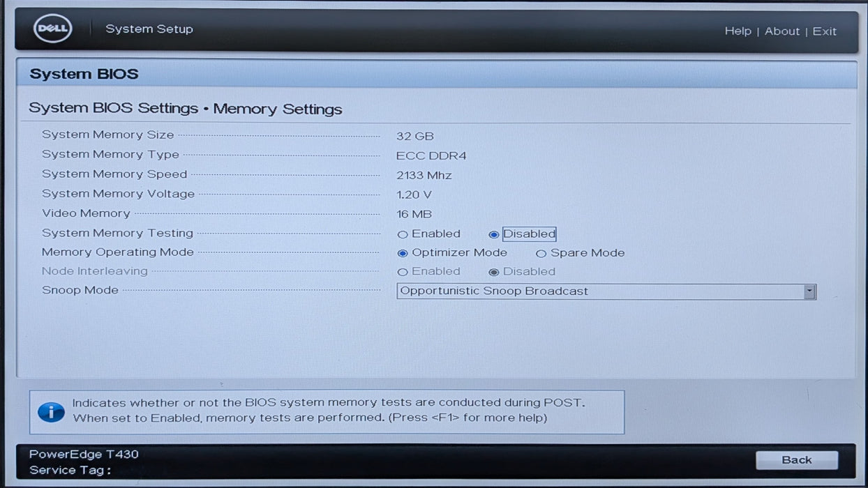Open the About menu item
The width and height of the screenshot is (868, 488).
[782, 31]
